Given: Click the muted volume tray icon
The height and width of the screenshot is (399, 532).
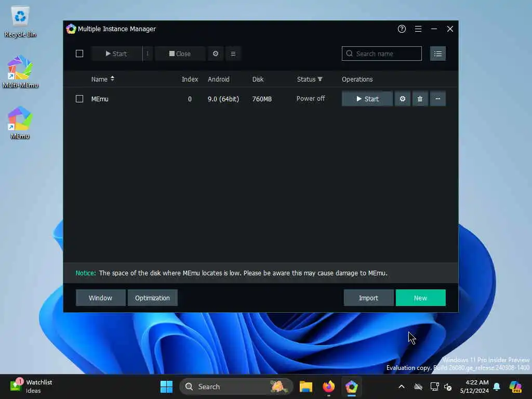Looking at the screenshot, I should (x=448, y=387).
